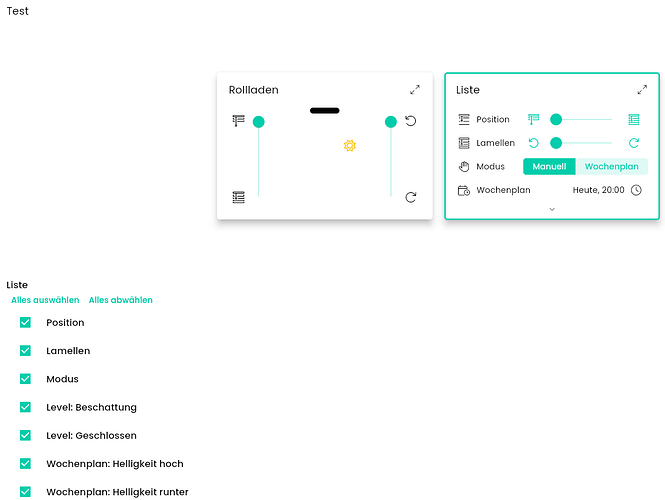Screen dimensions: 665x500
Task: Click the Position slider handle in Liste
Action: coord(556,119)
